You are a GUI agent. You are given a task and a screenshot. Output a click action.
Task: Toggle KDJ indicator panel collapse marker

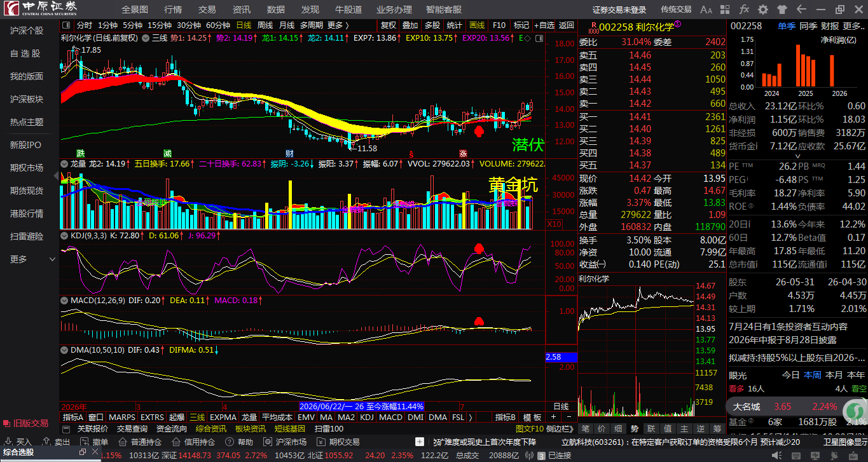64,235
